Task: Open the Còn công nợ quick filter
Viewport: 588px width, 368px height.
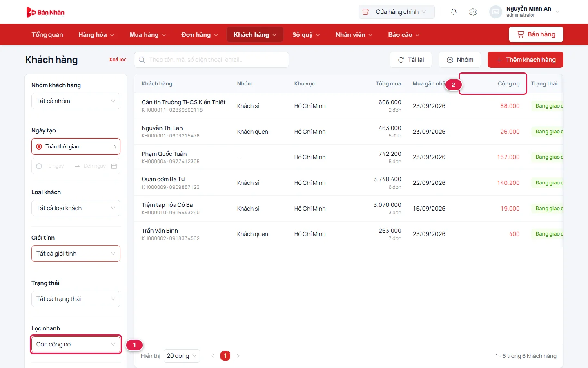Action: coord(76,344)
